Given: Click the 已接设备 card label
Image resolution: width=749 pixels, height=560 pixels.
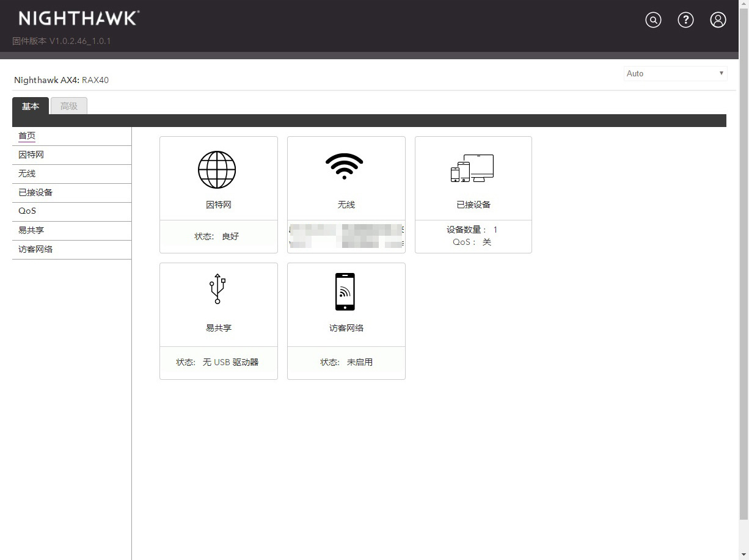Looking at the screenshot, I should (x=473, y=205).
